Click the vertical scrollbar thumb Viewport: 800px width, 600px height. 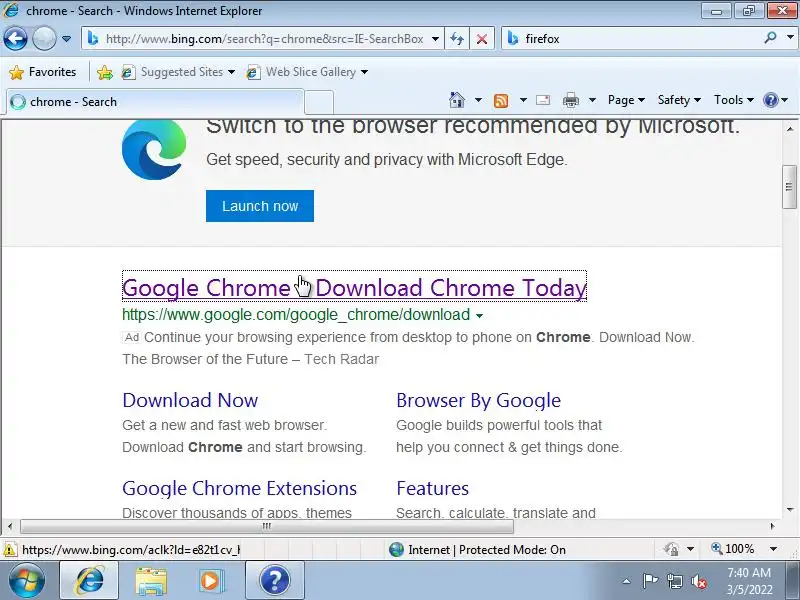(789, 187)
